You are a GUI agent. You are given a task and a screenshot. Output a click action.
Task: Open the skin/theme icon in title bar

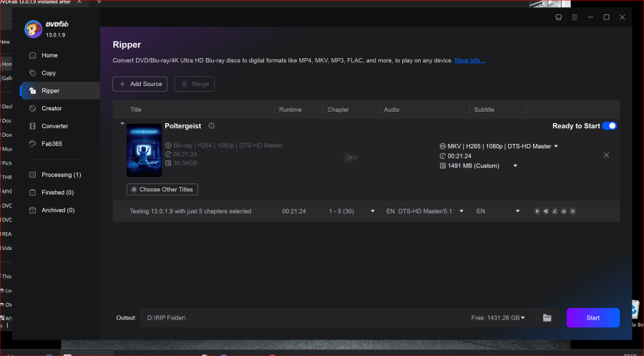tap(559, 17)
